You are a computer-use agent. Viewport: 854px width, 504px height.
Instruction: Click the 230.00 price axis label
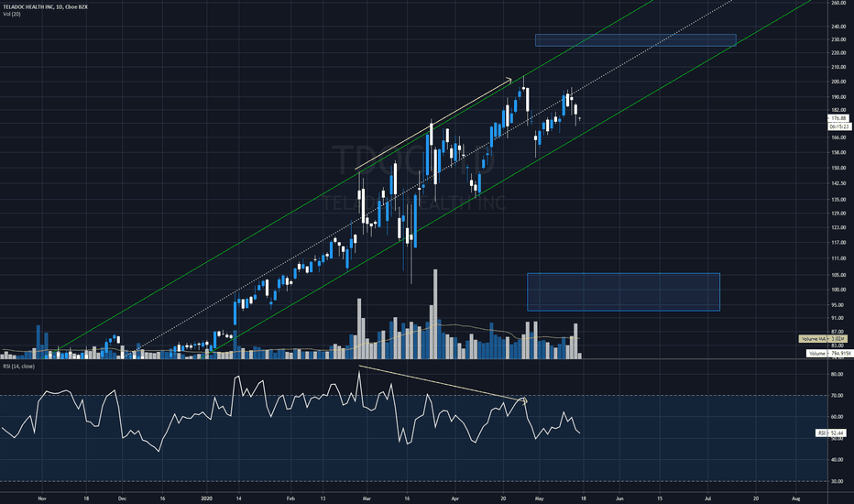point(838,39)
